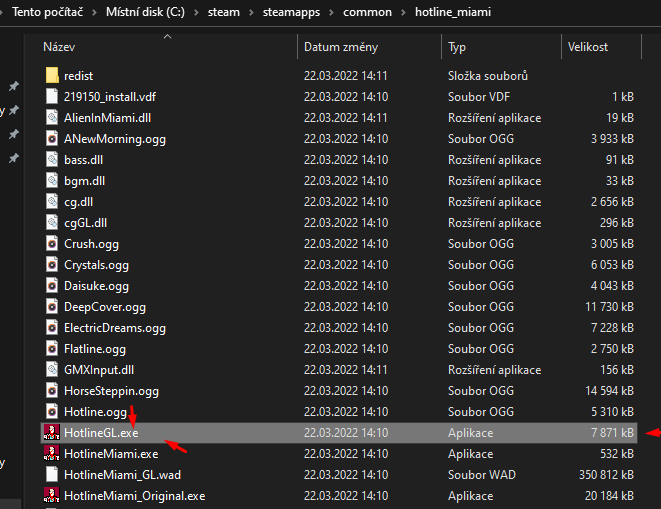Select the bgm.dll file icon
Screen dimensions: 661x509
coord(52,180)
